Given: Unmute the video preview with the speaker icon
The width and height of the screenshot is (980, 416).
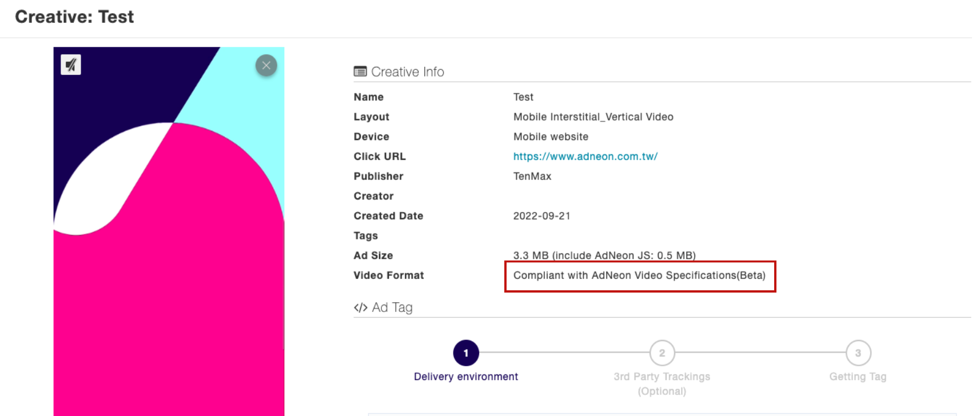Looking at the screenshot, I should (71, 65).
